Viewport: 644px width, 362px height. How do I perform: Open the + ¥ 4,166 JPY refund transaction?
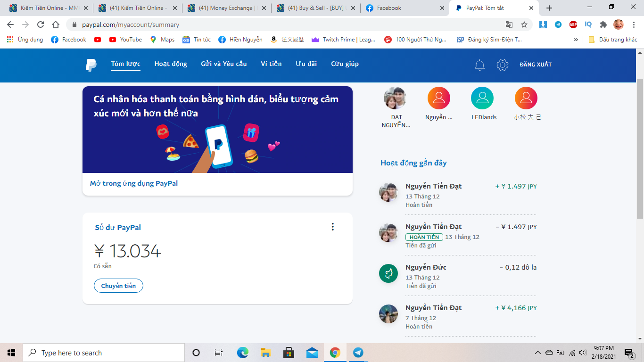click(x=458, y=316)
